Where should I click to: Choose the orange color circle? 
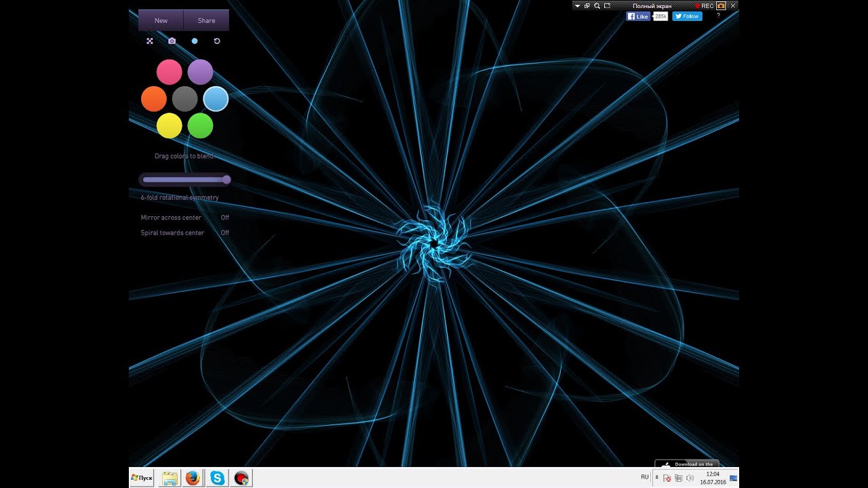154,99
